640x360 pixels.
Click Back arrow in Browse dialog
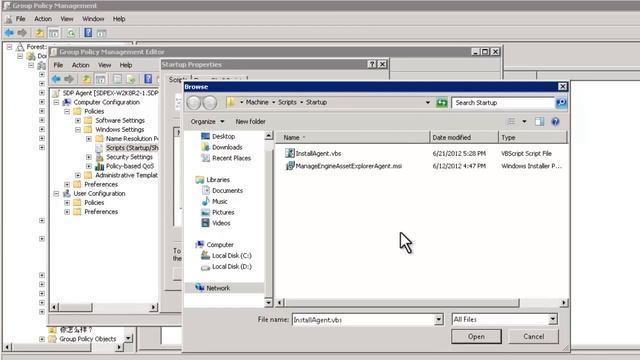tap(194, 102)
